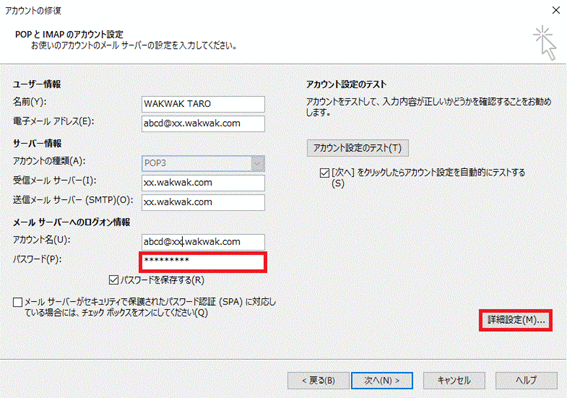567x398 pixels.
Task: Click the 名前(Y): label
Action: [30, 102]
